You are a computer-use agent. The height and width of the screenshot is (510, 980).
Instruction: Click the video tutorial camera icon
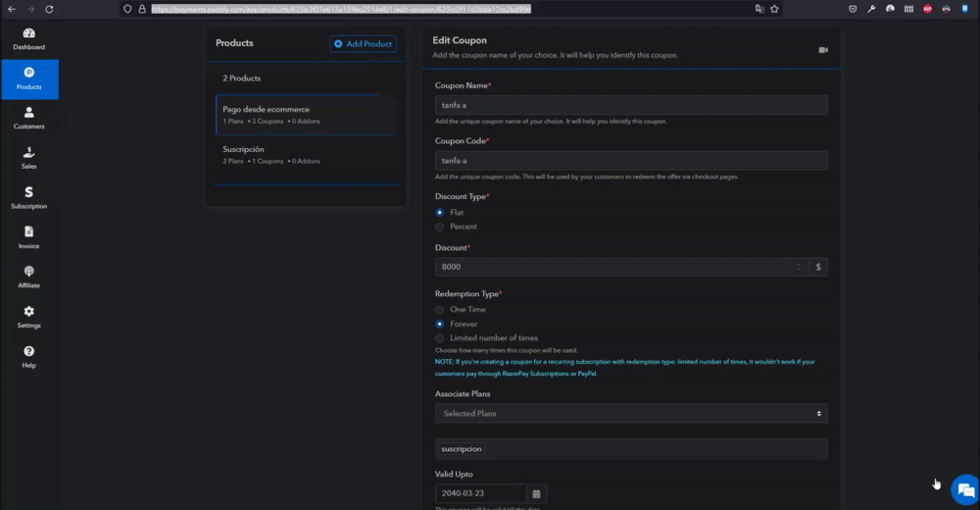click(x=823, y=50)
